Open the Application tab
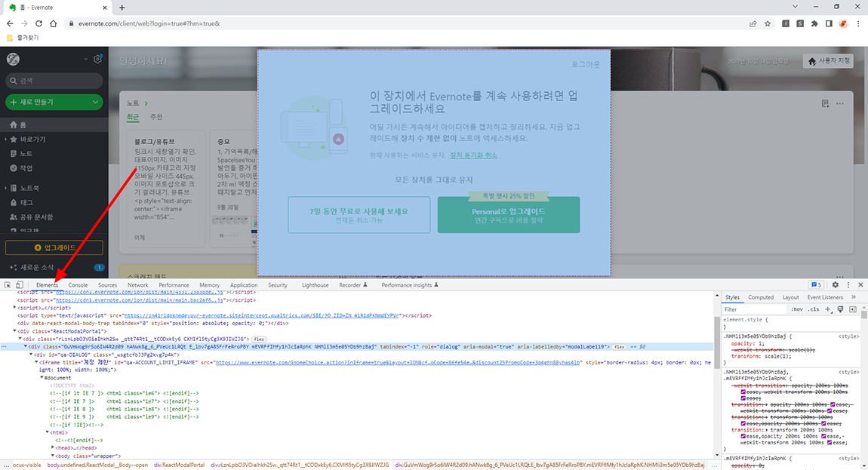This screenshot has height=470, width=868. click(x=244, y=285)
